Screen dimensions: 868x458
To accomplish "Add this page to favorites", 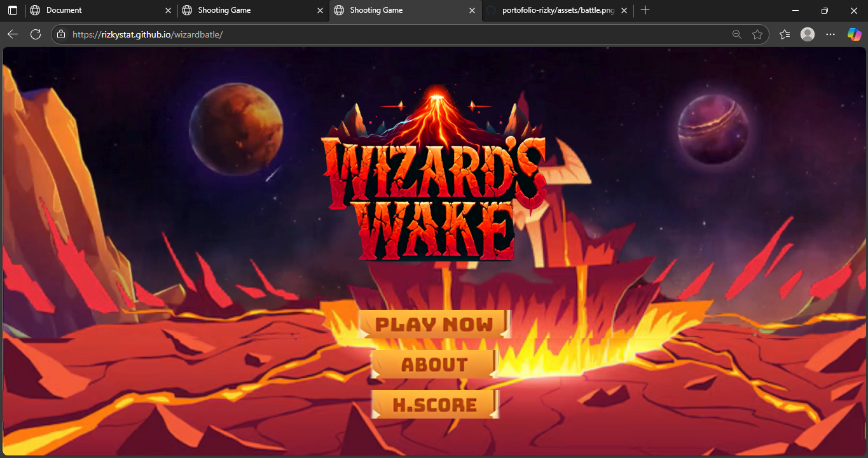I will [757, 34].
